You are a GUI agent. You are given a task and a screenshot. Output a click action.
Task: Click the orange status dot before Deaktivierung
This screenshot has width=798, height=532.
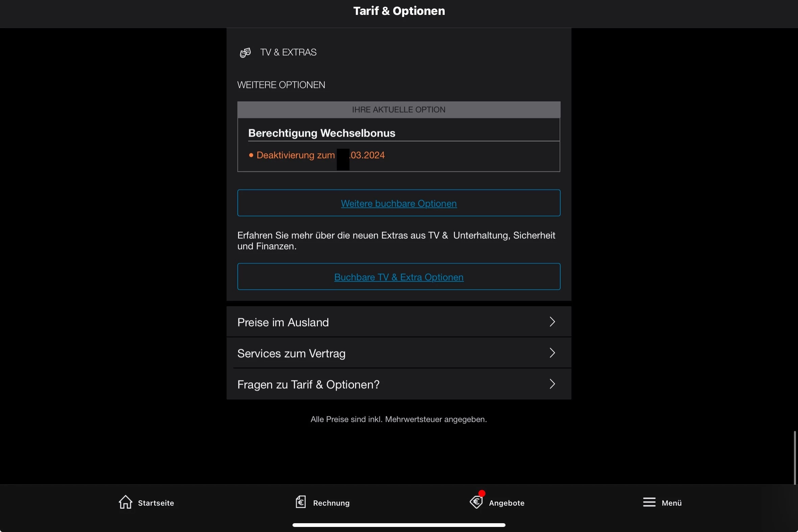[251, 155]
